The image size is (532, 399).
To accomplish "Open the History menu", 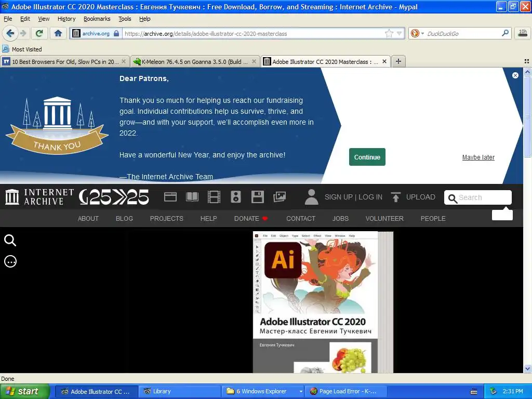I will coord(66,19).
